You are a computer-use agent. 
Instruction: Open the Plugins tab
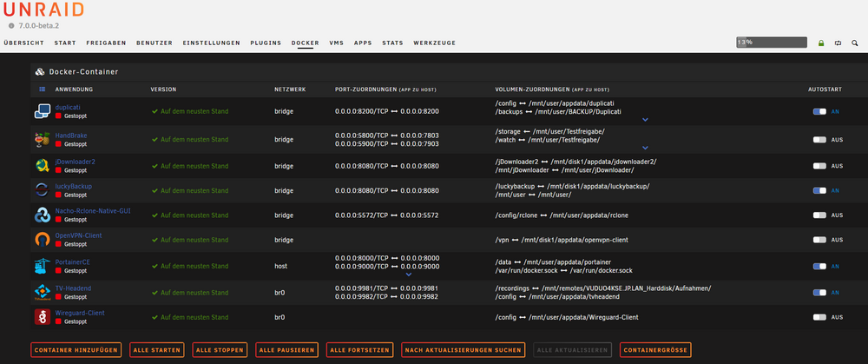pos(266,43)
